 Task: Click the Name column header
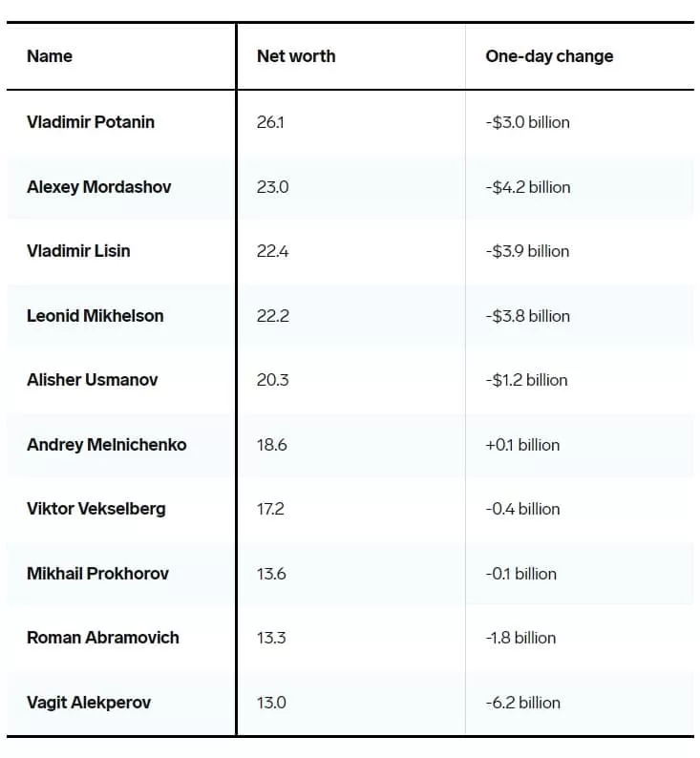(x=50, y=56)
